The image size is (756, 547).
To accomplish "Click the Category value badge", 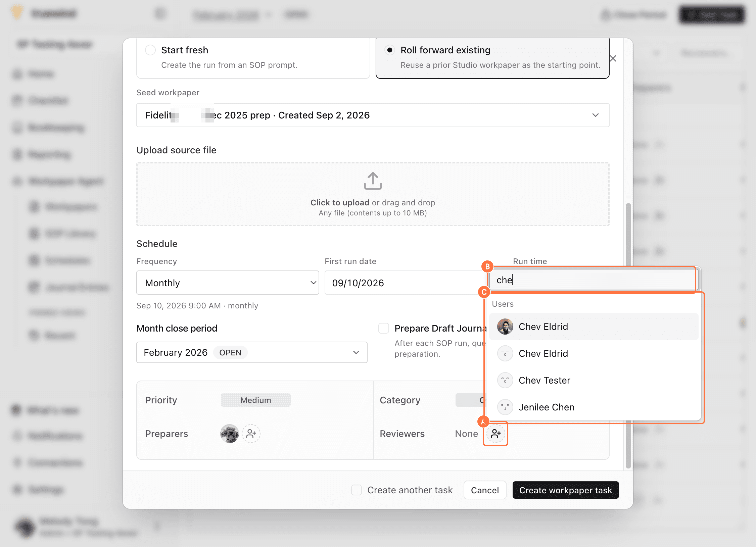I will pyautogui.click(x=471, y=400).
